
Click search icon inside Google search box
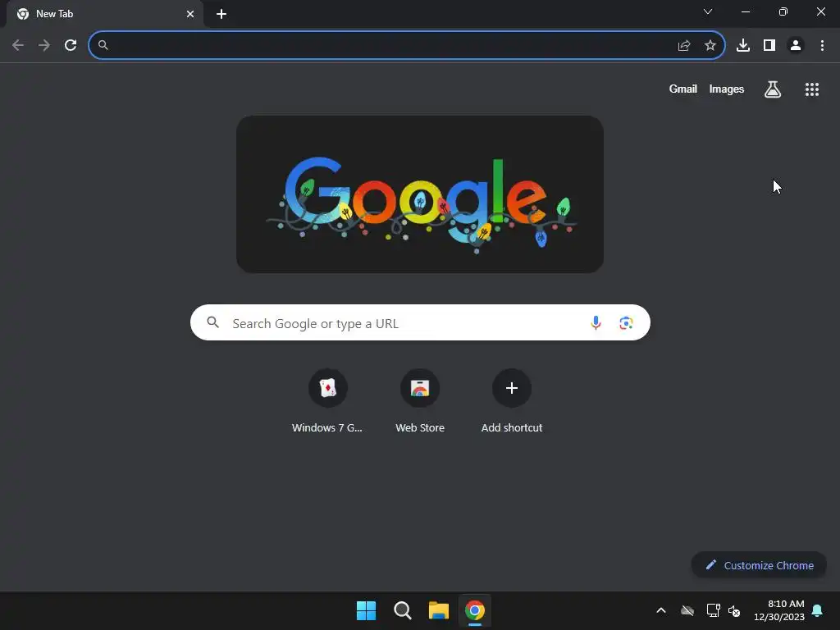click(213, 322)
